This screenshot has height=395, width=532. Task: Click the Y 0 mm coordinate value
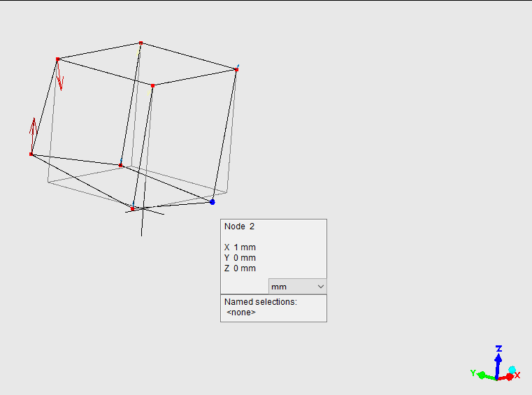[240, 258]
